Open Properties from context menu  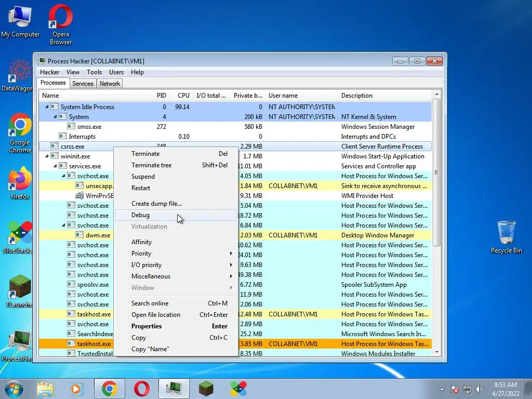[x=176, y=326]
